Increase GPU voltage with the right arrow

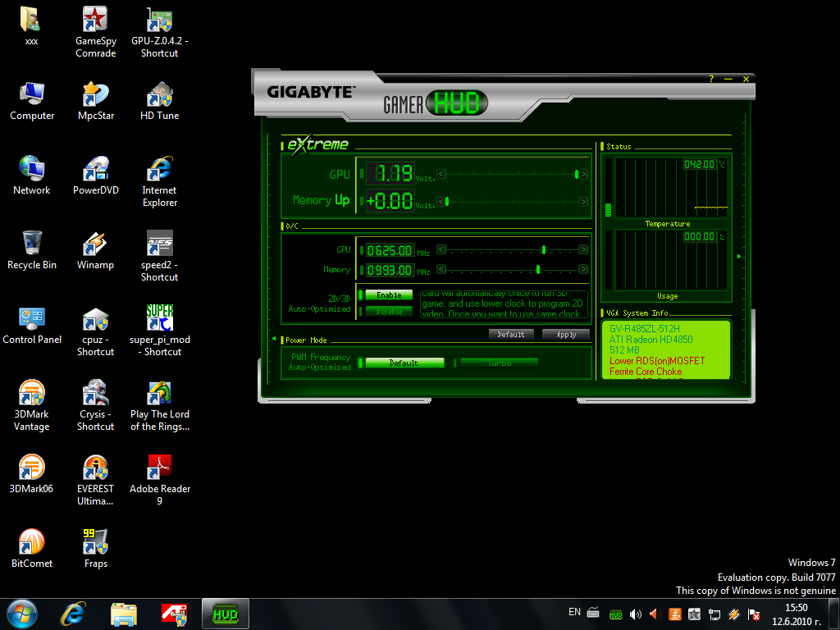pyautogui.click(x=583, y=174)
